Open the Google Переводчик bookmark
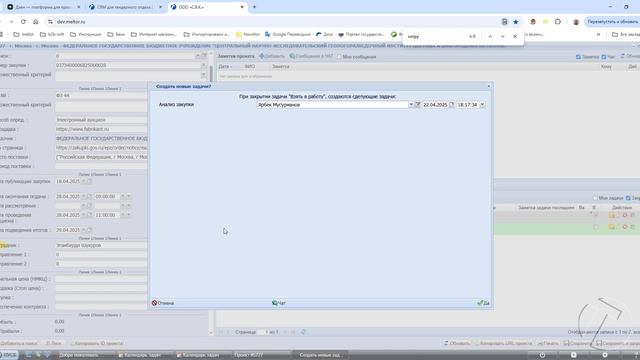The height and width of the screenshot is (360, 640). (x=288, y=35)
